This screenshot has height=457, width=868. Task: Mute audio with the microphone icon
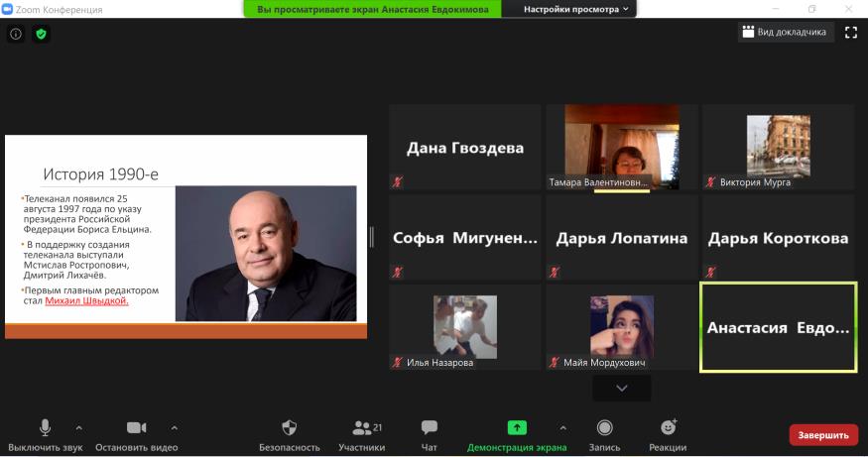(46, 427)
